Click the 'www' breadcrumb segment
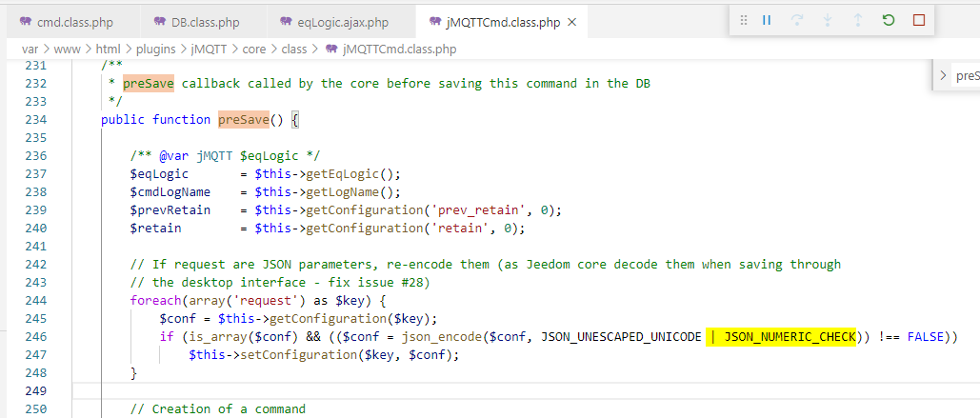Screen dimensions: 980x418 (x=67, y=49)
